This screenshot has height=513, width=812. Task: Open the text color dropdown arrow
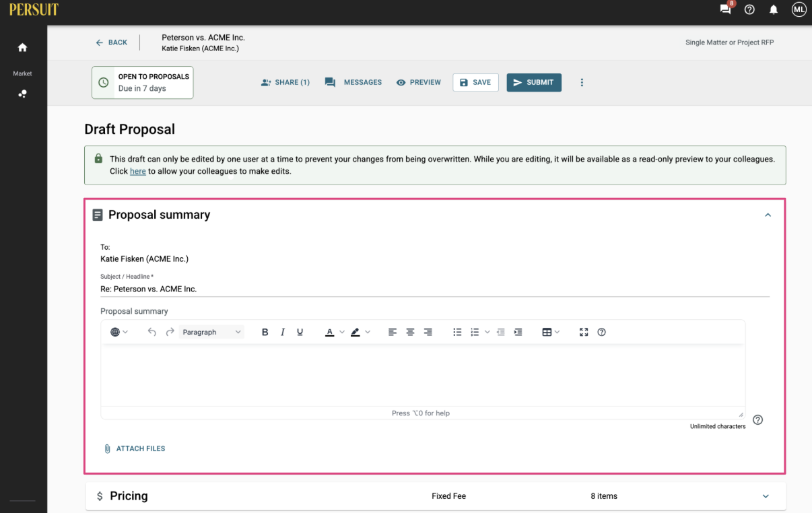(342, 332)
